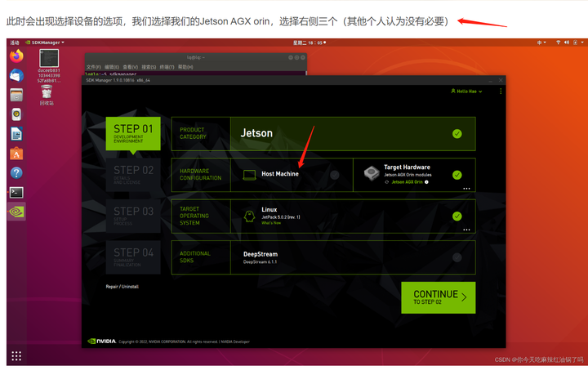Toggle the Jetson product category checkmark
588x375 pixels.
coord(457,134)
